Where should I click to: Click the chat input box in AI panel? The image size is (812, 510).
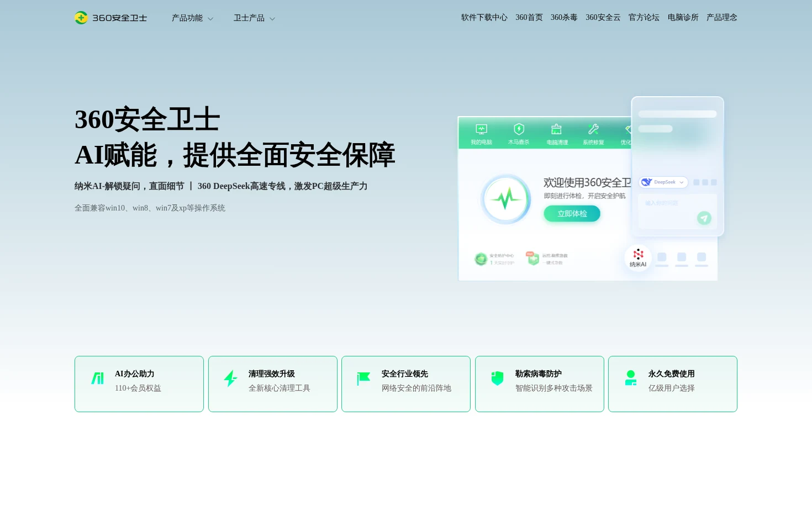click(x=677, y=211)
